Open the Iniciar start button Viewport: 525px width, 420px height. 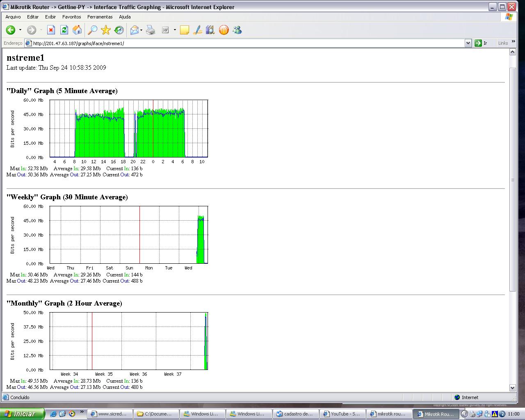(x=22, y=414)
